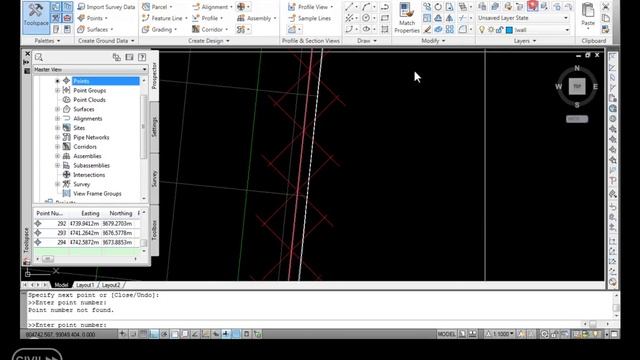Select the Array tool in Modify panel
Screen dimensions: 640x360
[449, 29]
